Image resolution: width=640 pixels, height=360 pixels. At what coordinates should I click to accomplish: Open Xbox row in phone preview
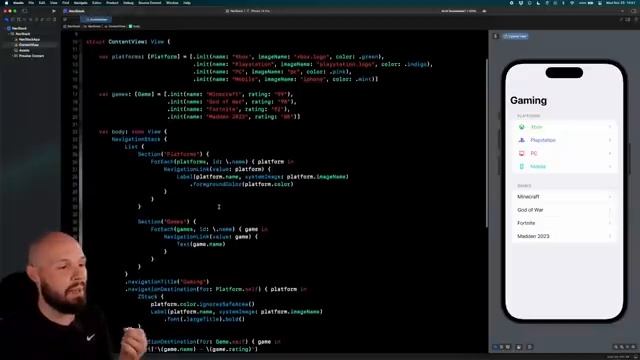tap(564, 127)
